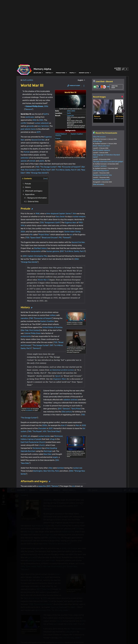Open Background character lists post
The height and width of the screenshot is (644, 138).
pyautogui.click(x=102, y=175)
